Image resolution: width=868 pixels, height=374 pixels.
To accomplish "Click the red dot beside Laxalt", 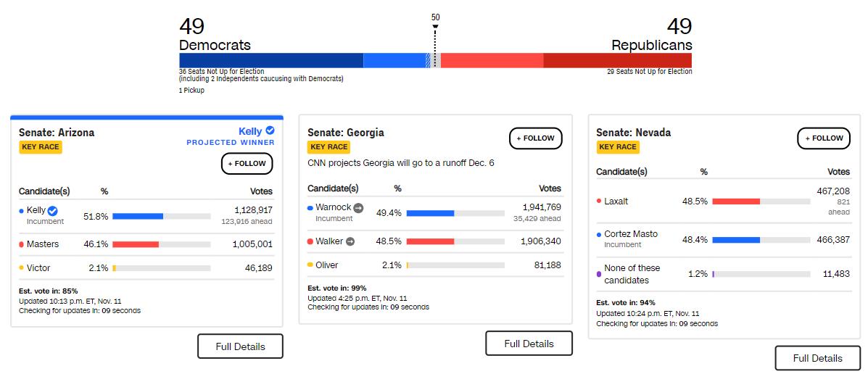I will pos(598,201).
